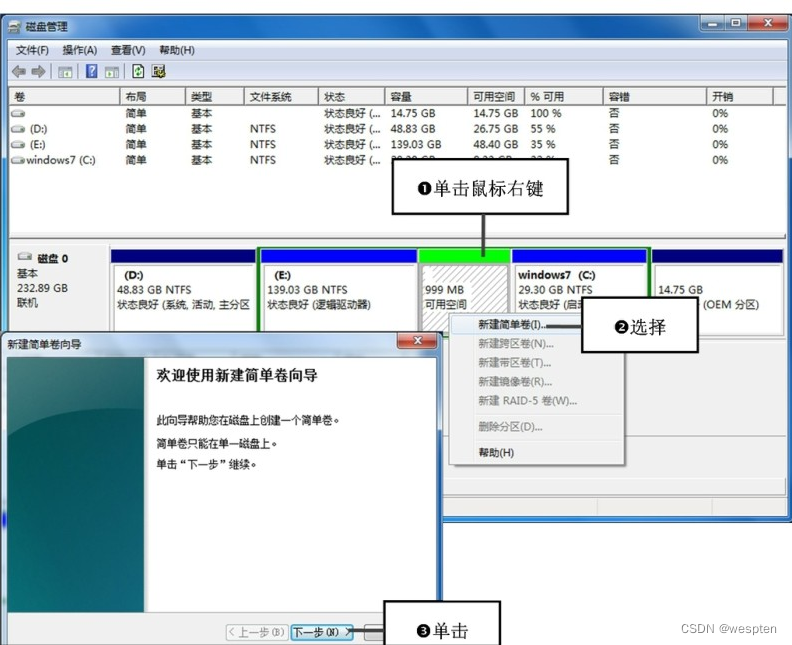Sort by the 可用空间 column header
Screen dimensions: 792x645
496,96
